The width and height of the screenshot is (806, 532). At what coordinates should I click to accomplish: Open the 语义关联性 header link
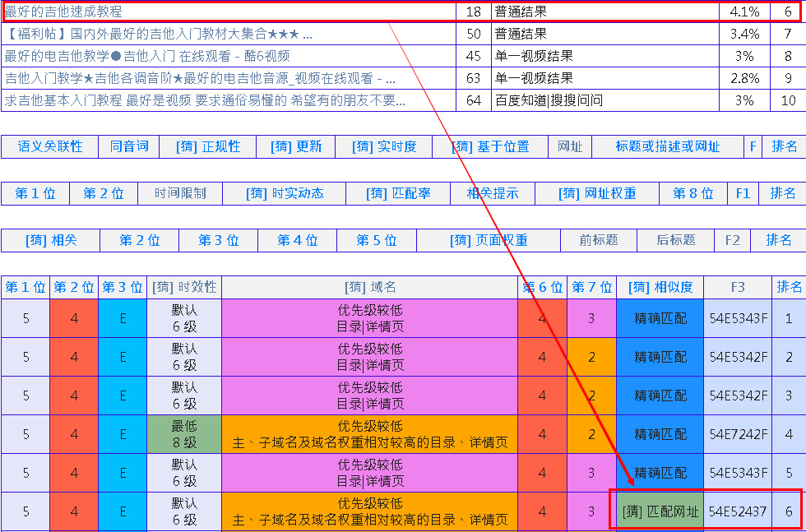pos(50,146)
